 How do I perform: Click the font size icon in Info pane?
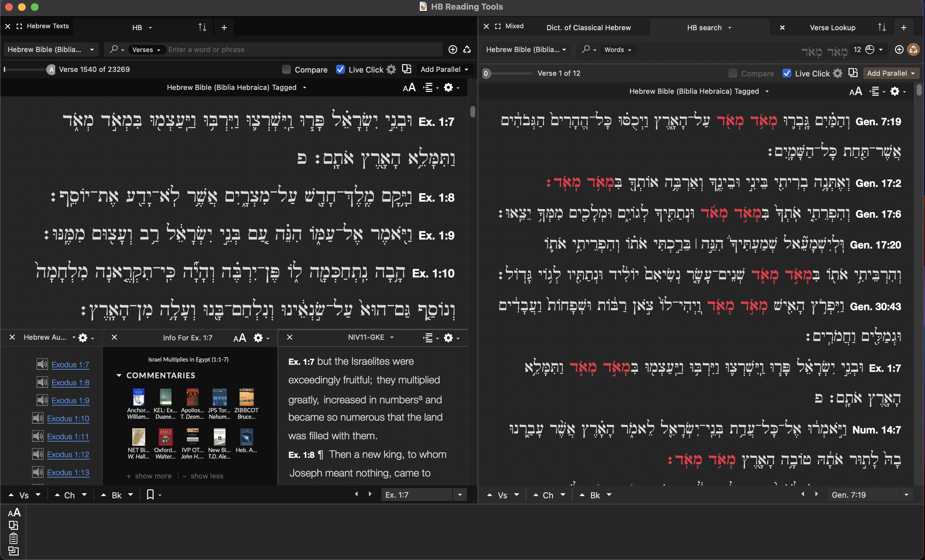coord(240,338)
